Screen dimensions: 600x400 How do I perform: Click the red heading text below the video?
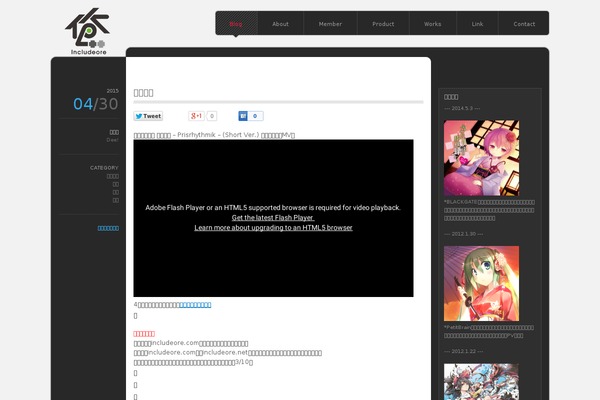144,334
